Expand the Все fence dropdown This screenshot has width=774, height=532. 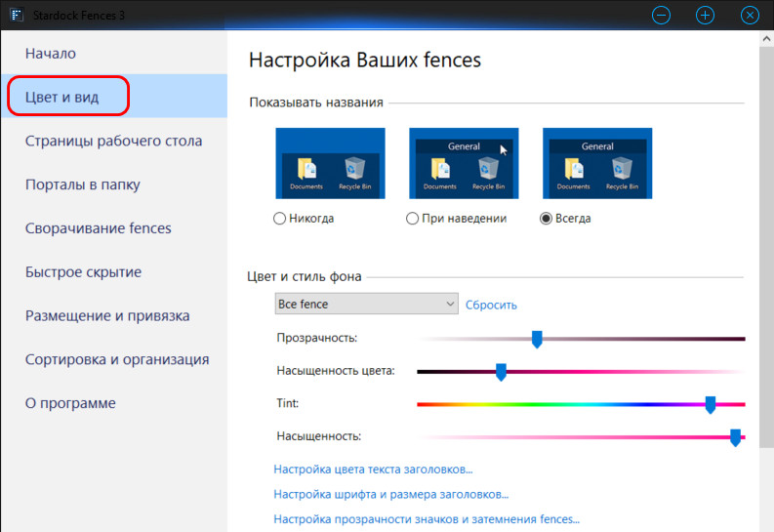[x=366, y=304]
